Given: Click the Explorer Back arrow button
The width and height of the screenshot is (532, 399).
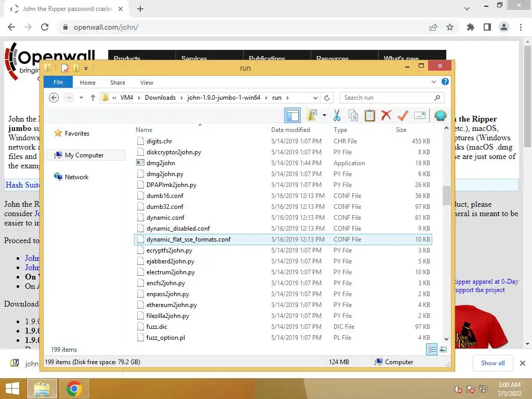Looking at the screenshot, I should click(54, 98).
